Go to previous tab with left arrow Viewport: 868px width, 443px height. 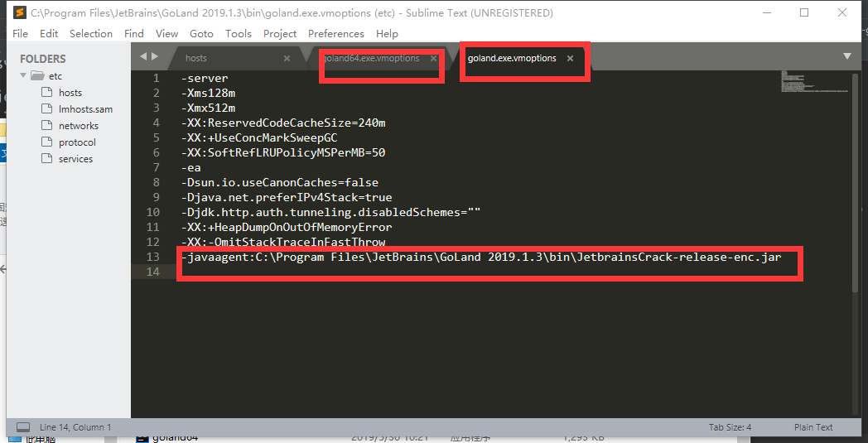tap(143, 56)
